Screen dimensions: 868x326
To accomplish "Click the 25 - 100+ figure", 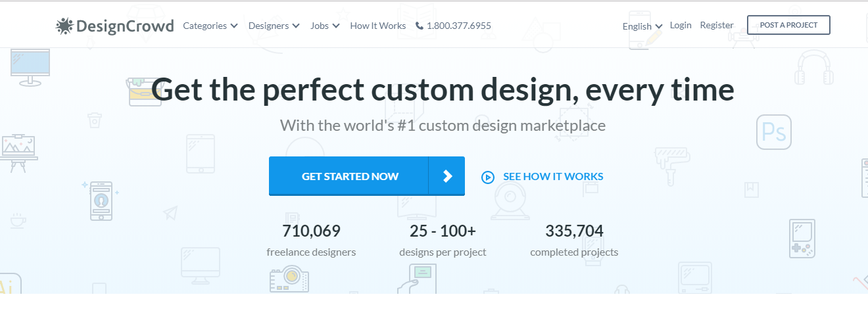I will click(443, 231).
